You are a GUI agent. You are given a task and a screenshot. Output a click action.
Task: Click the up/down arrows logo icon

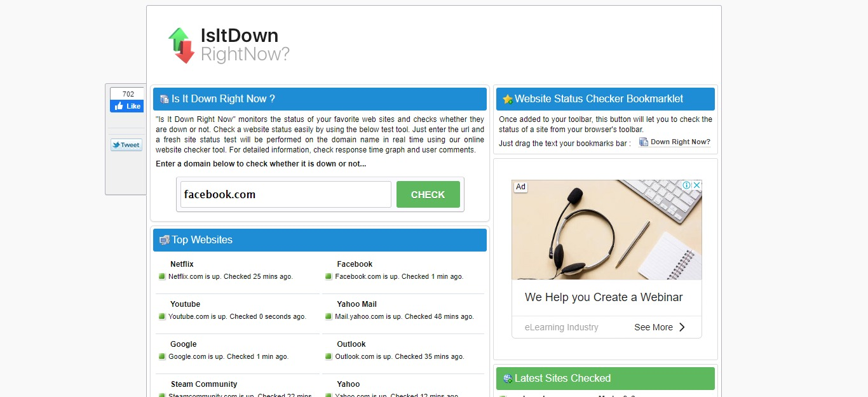[x=181, y=45]
